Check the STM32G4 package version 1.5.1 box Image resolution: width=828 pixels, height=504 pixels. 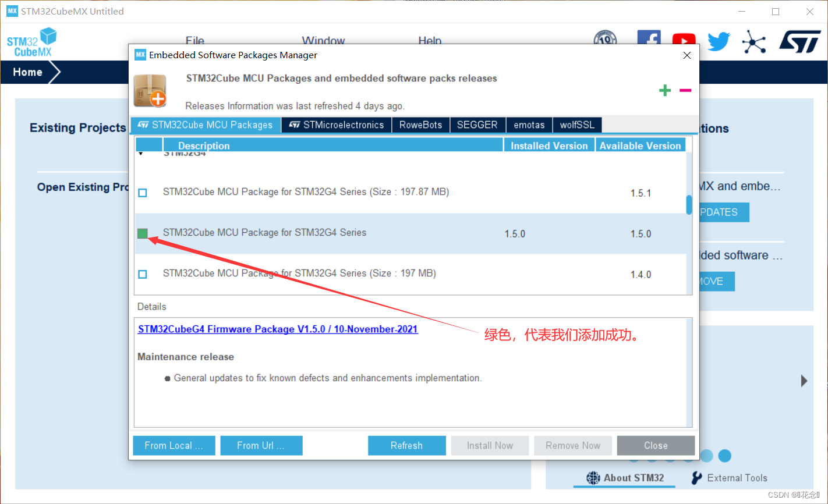pyautogui.click(x=143, y=193)
